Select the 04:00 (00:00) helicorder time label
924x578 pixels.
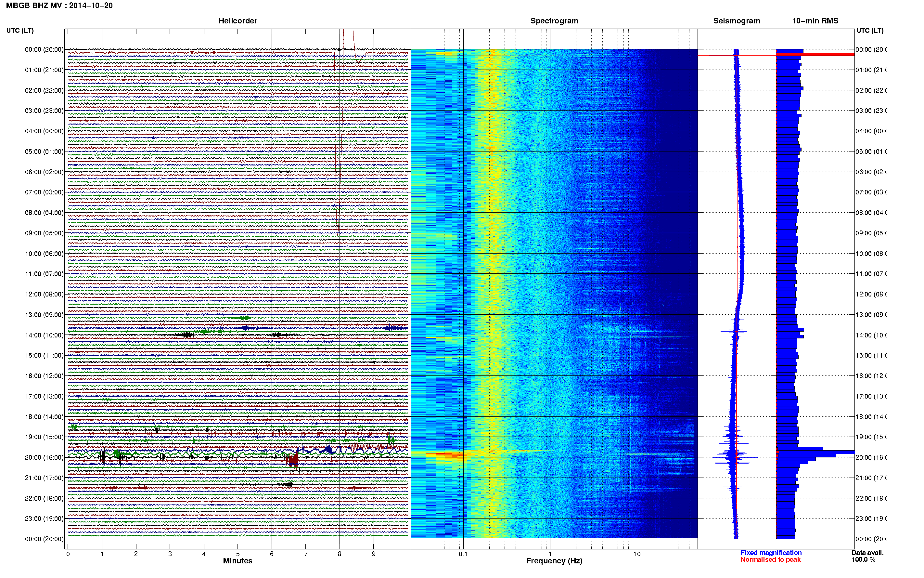point(44,131)
